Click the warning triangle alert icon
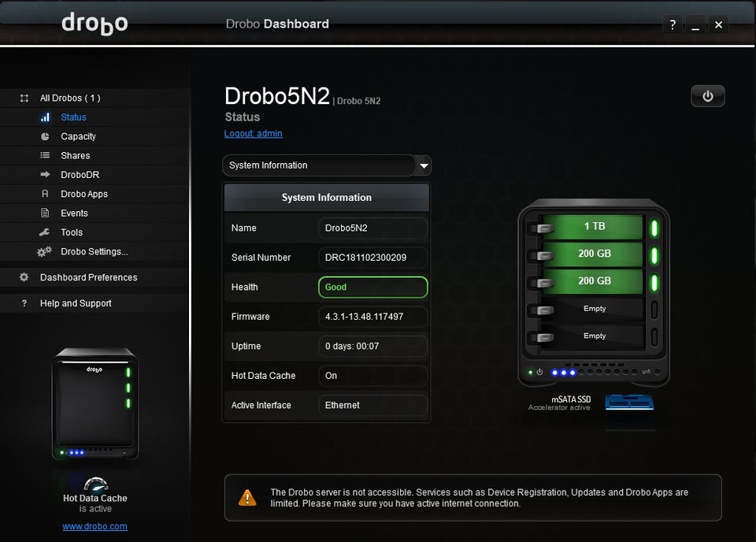This screenshot has height=542, width=756. (247, 498)
